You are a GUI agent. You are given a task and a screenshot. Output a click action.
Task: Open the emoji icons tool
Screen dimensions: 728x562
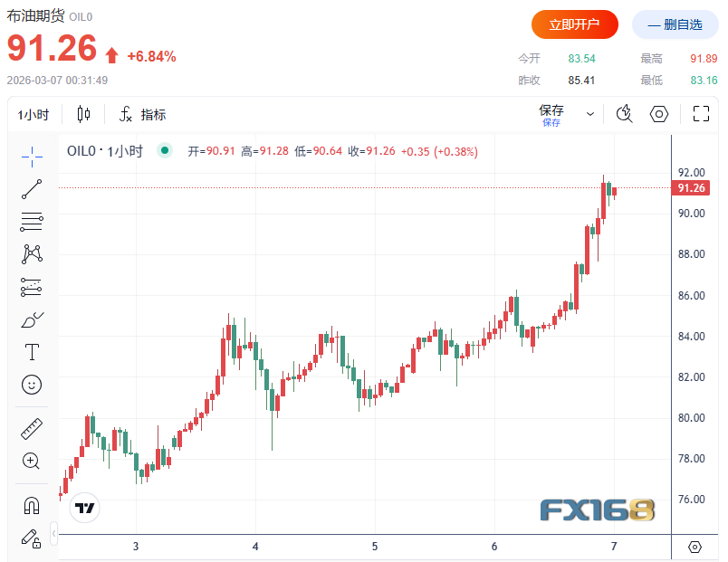pyautogui.click(x=32, y=385)
